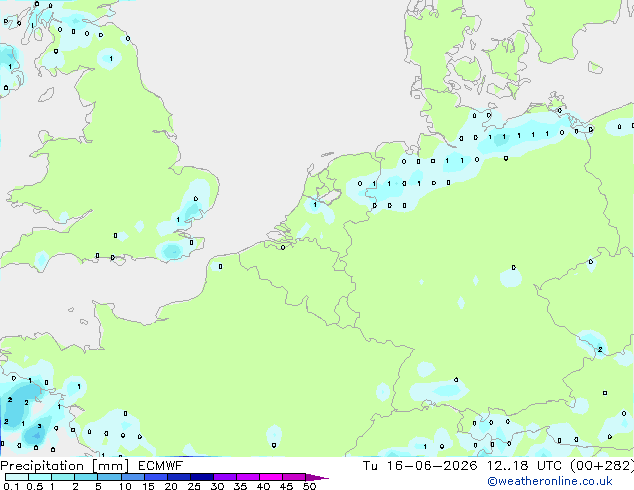Choose the 10 to 15 mm legend swatch

click(x=132, y=477)
